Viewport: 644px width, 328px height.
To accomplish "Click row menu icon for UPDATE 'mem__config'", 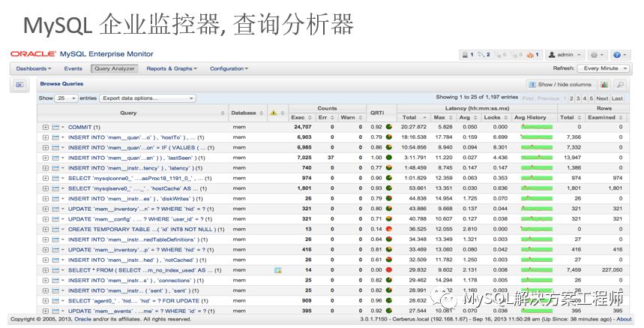I will pyautogui.click(x=58, y=219).
